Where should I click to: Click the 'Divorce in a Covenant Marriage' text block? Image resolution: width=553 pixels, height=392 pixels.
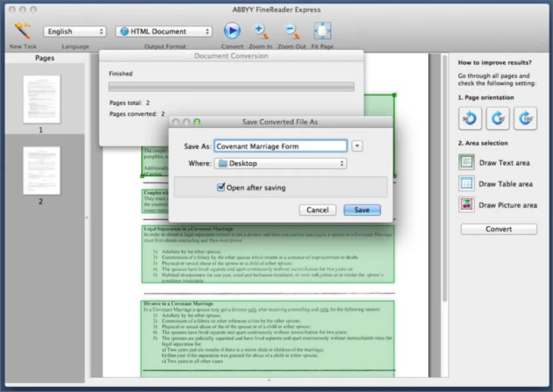[268, 339]
